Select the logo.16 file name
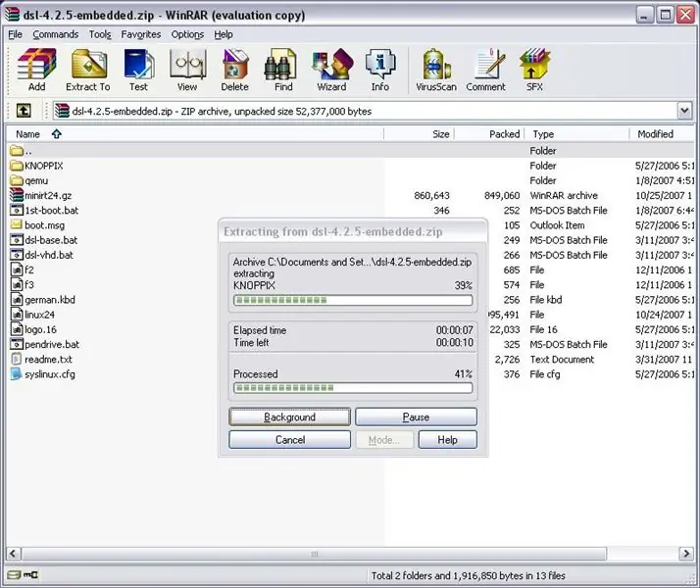The width and height of the screenshot is (700, 588). pyautogui.click(x=40, y=329)
